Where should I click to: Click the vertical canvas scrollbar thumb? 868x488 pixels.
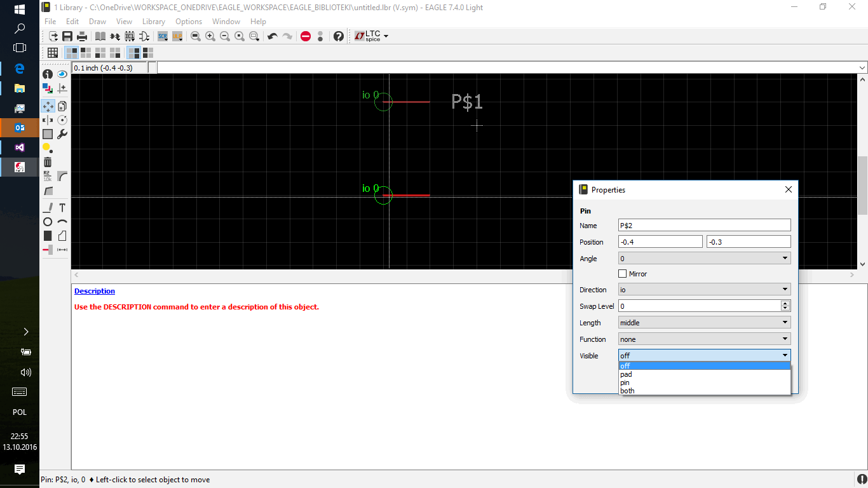[862, 185]
